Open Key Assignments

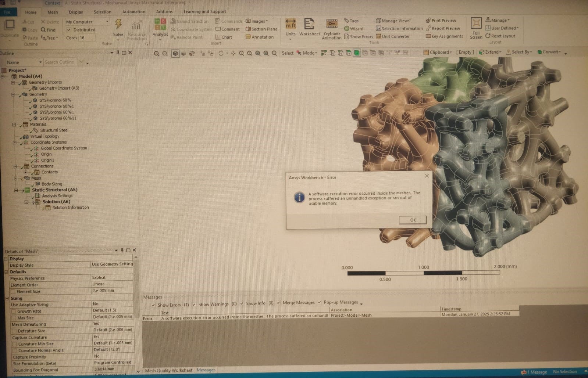coord(444,36)
